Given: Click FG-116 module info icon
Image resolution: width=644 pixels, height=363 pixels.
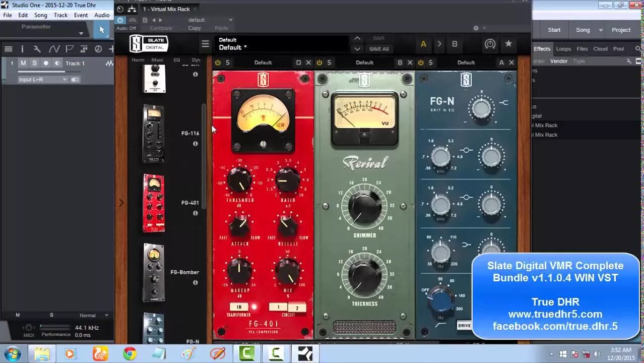Looking at the screenshot, I should point(196,144).
